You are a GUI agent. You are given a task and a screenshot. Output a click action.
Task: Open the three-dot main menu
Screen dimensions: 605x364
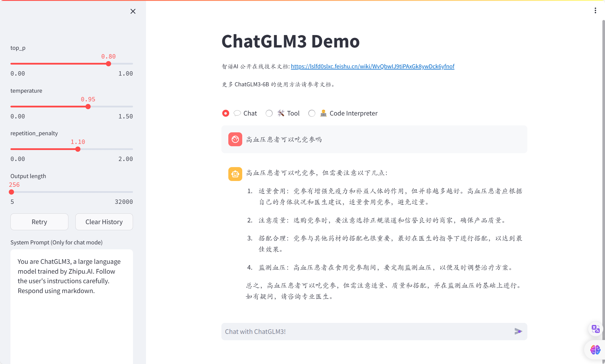coord(595,11)
